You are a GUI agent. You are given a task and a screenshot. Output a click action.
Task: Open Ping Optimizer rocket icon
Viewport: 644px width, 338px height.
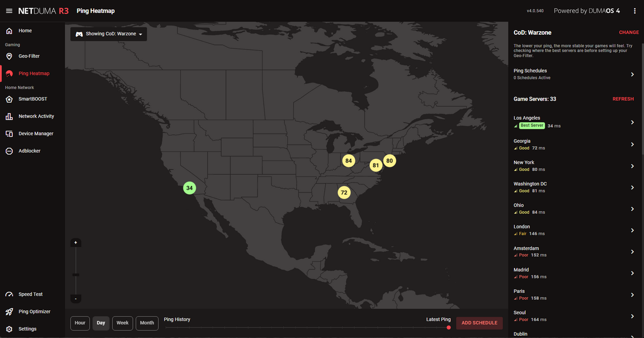click(9, 312)
